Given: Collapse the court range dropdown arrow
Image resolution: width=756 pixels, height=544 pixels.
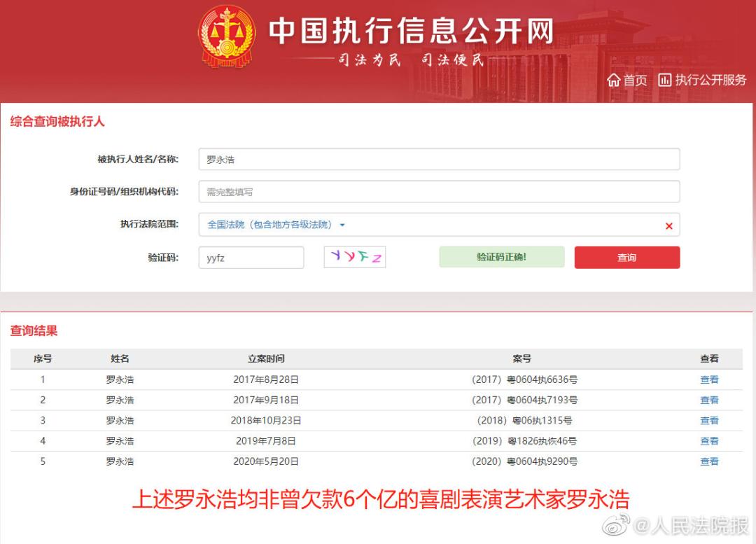Looking at the screenshot, I should click(x=342, y=225).
